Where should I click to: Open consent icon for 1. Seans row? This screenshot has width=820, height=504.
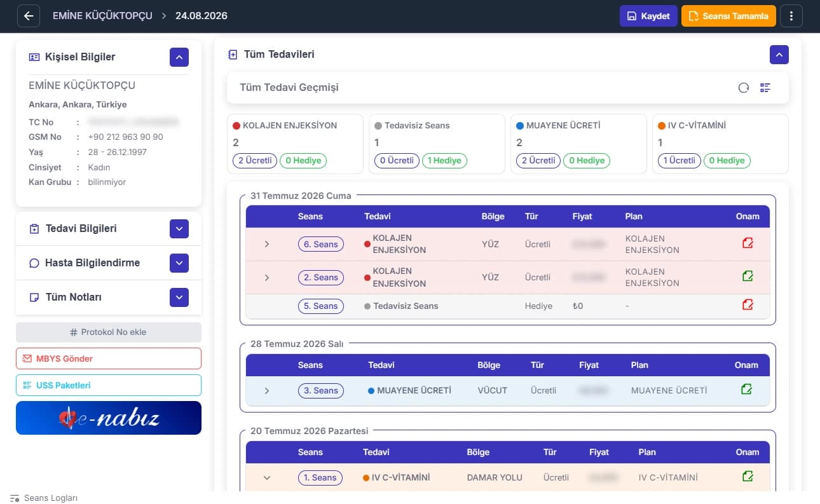(x=748, y=477)
